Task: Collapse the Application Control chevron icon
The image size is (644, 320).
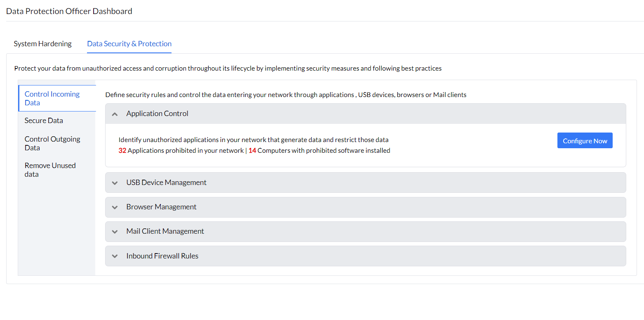Action: [x=115, y=114]
